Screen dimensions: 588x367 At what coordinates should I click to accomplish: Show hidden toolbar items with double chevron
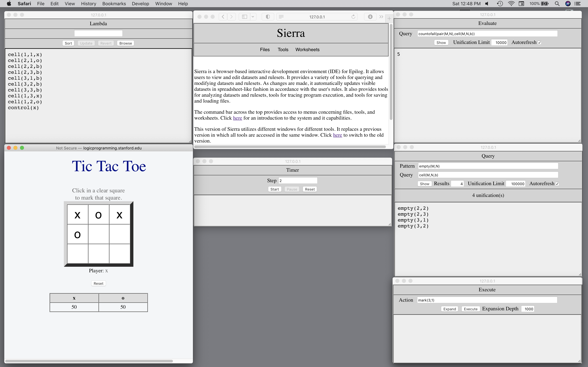point(381,17)
